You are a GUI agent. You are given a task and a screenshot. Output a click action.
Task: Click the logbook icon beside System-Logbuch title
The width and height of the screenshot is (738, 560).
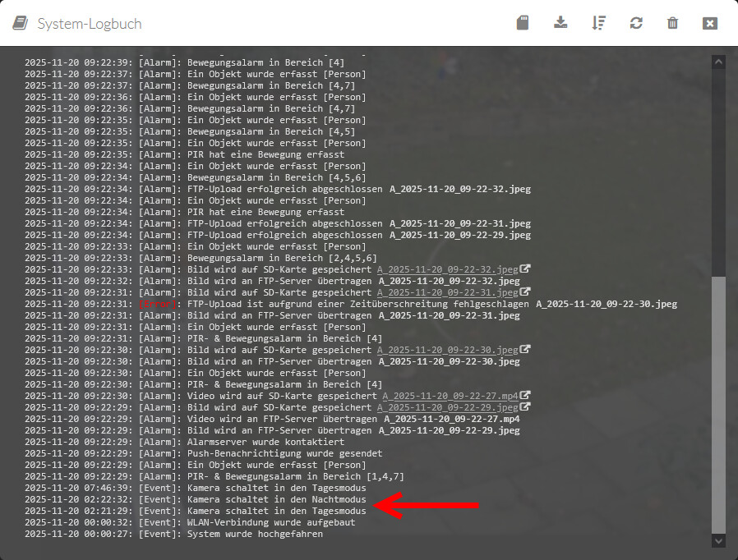(x=21, y=23)
